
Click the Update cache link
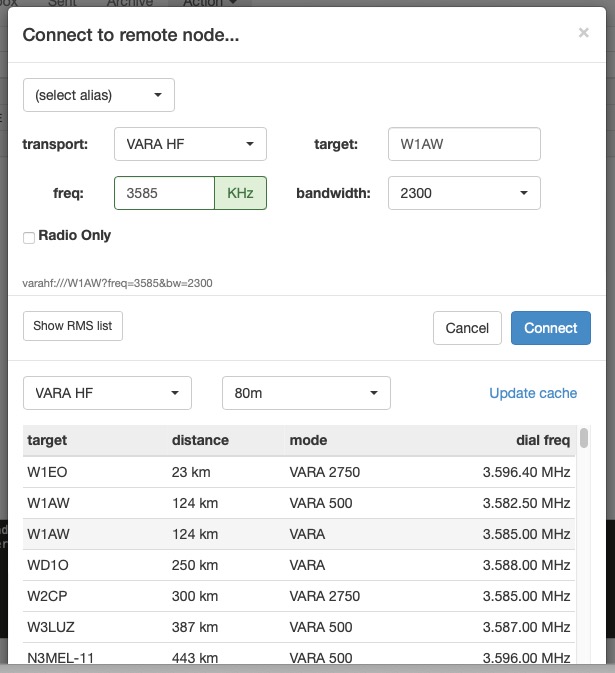click(533, 393)
